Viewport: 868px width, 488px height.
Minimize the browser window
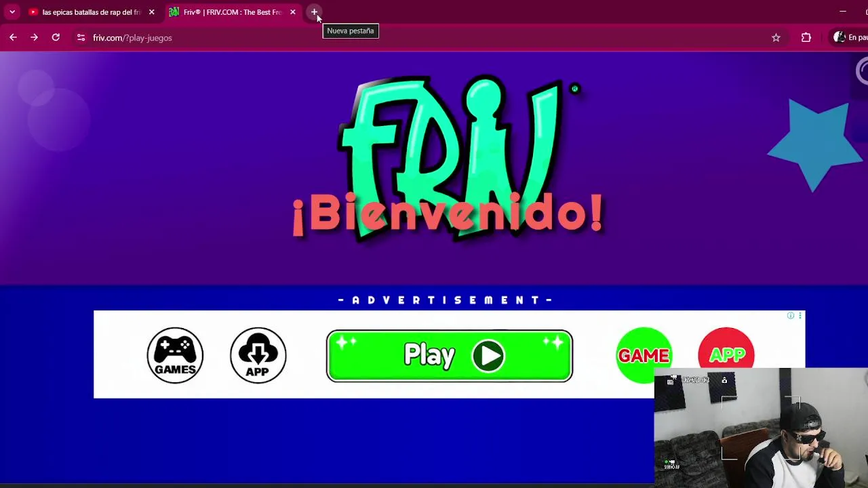pos(843,12)
